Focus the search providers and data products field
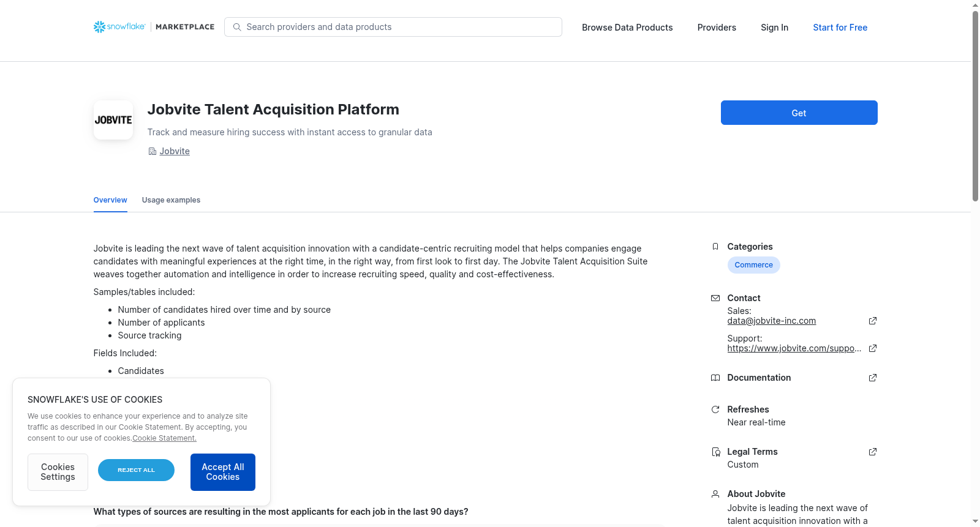This screenshot has height=527, width=980. tap(393, 27)
